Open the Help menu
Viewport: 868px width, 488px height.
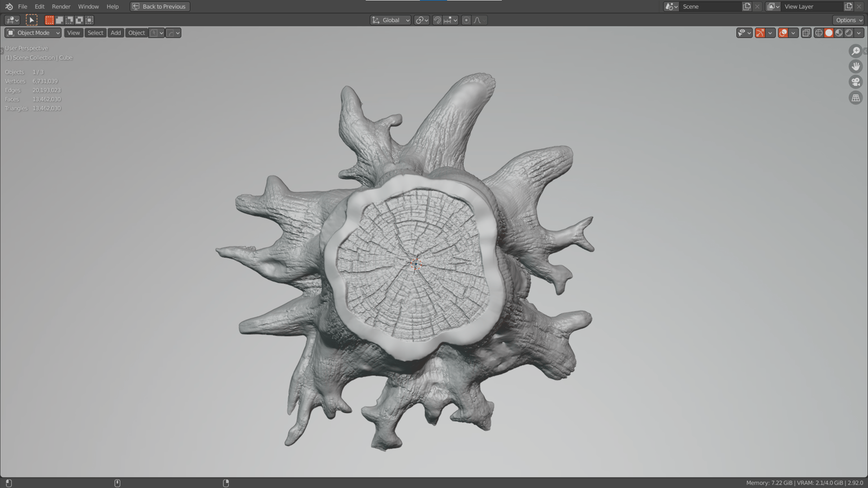click(112, 6)
